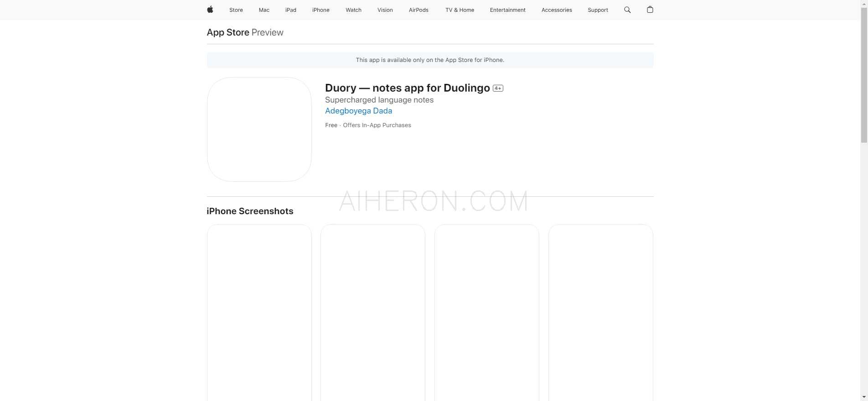The image size is (868, 401).
Task: Click the Offers In-App Purchases text
Action: click(377, 125)
